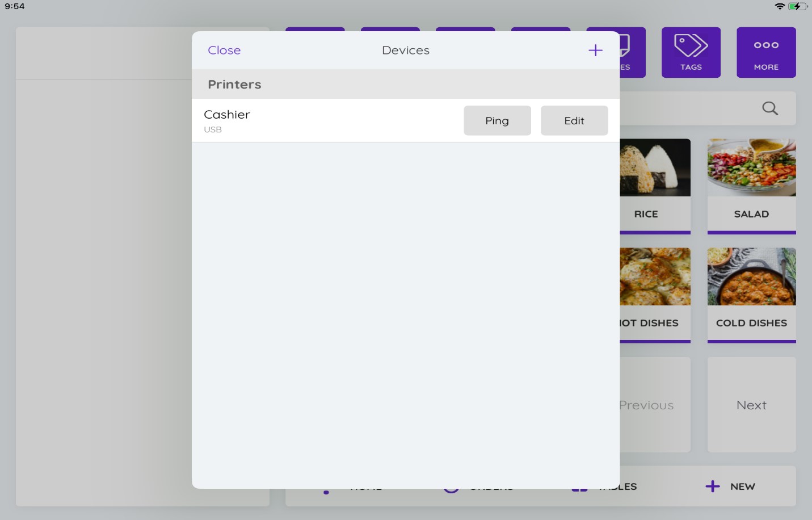
Task: Switch to the Tables tab
Action: tap(623, 487)
